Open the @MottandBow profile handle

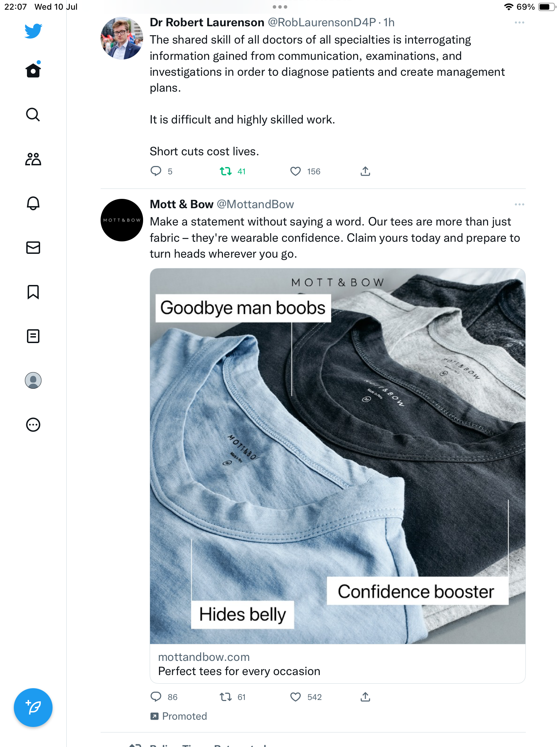coord(255,205)
